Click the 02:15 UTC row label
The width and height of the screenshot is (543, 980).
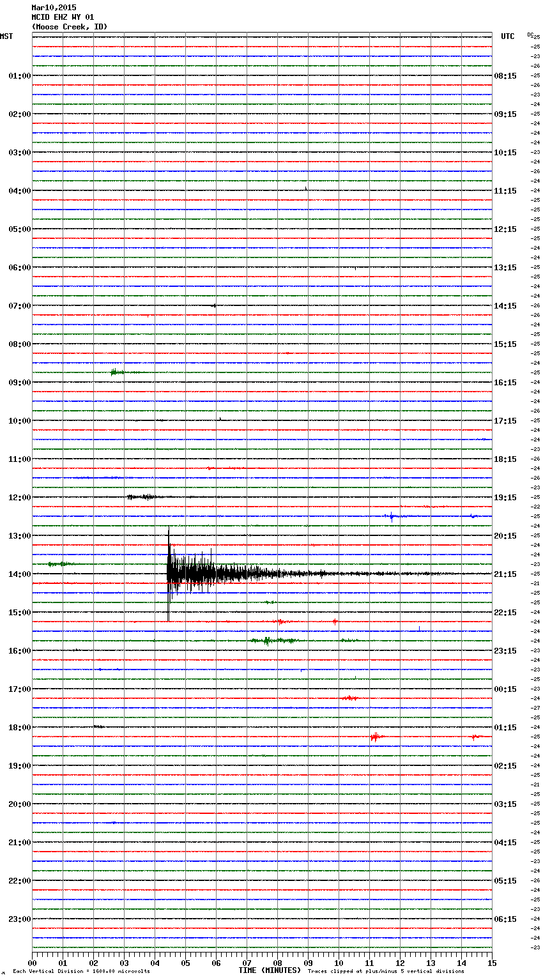tap(505, 766)
